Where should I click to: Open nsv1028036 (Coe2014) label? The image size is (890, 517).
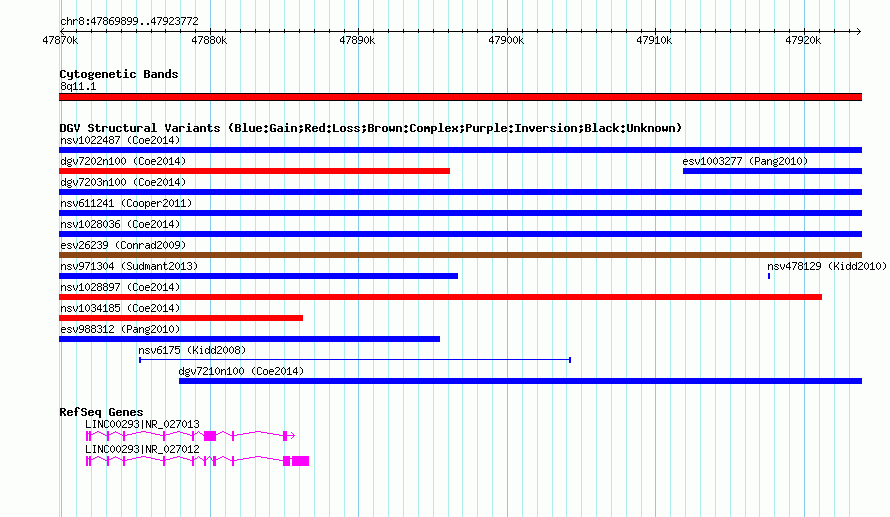coord(120,224)
